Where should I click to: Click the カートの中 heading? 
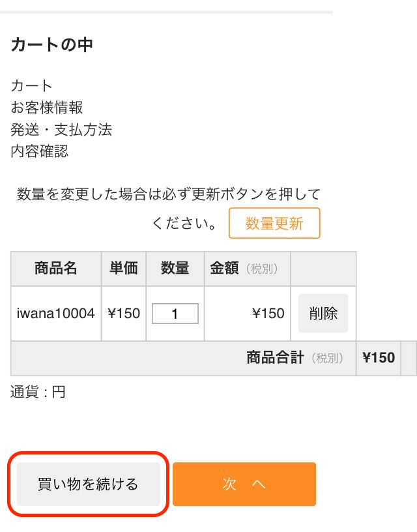point(52,45)
